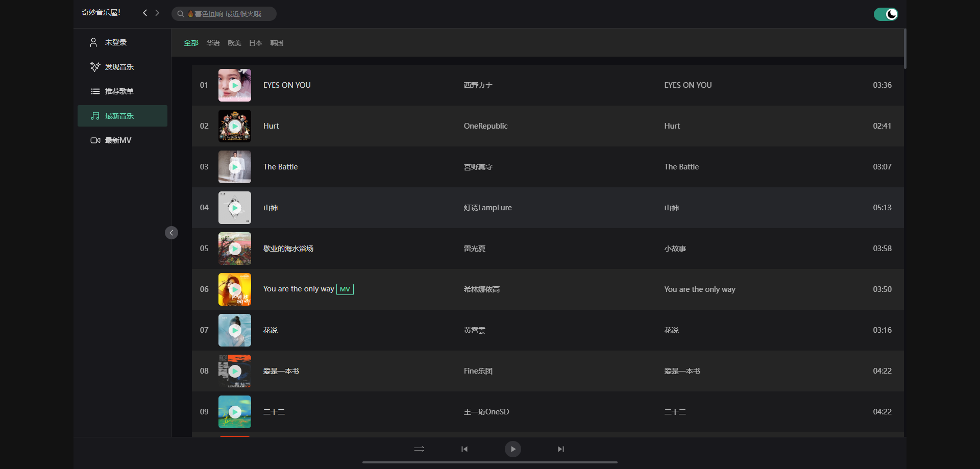Go back using the left arrow

[145, 13]
